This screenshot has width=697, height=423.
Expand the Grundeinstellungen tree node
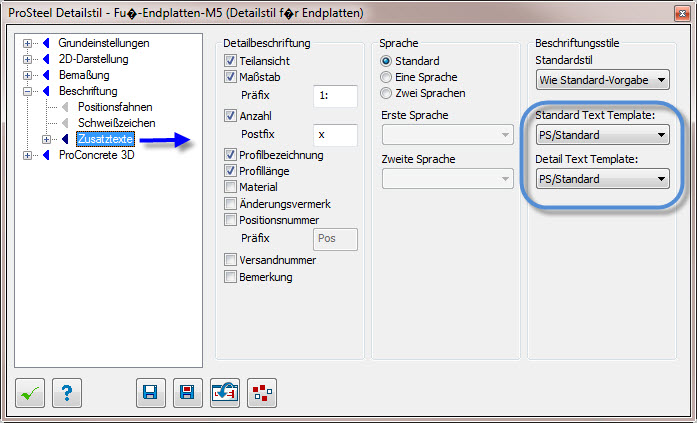pyautogui.click(x=28, y=44)
